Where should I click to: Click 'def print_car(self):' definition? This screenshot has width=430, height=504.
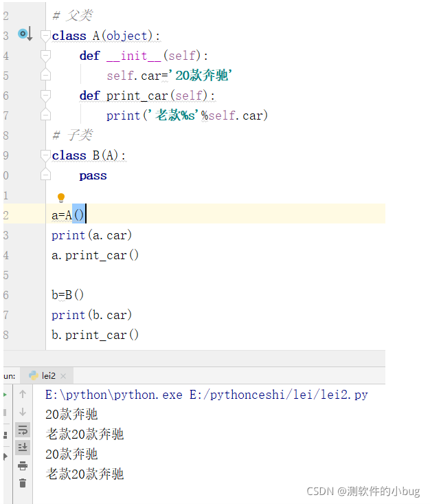pyautogui.click(x=147, y=96)
